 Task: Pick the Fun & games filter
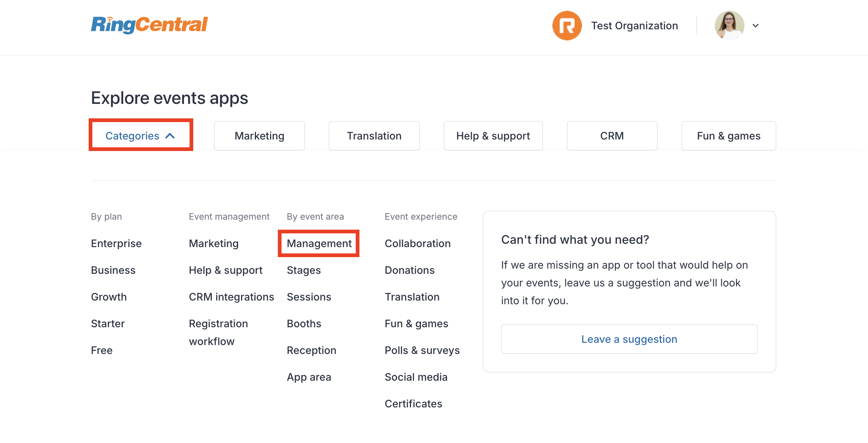[x=729, y=136]
